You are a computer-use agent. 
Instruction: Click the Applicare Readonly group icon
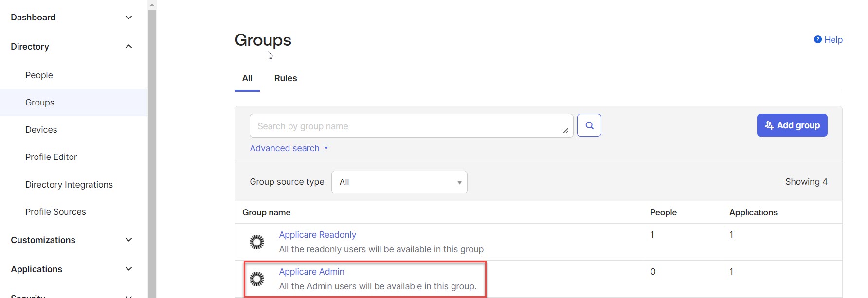click(257, 242)
